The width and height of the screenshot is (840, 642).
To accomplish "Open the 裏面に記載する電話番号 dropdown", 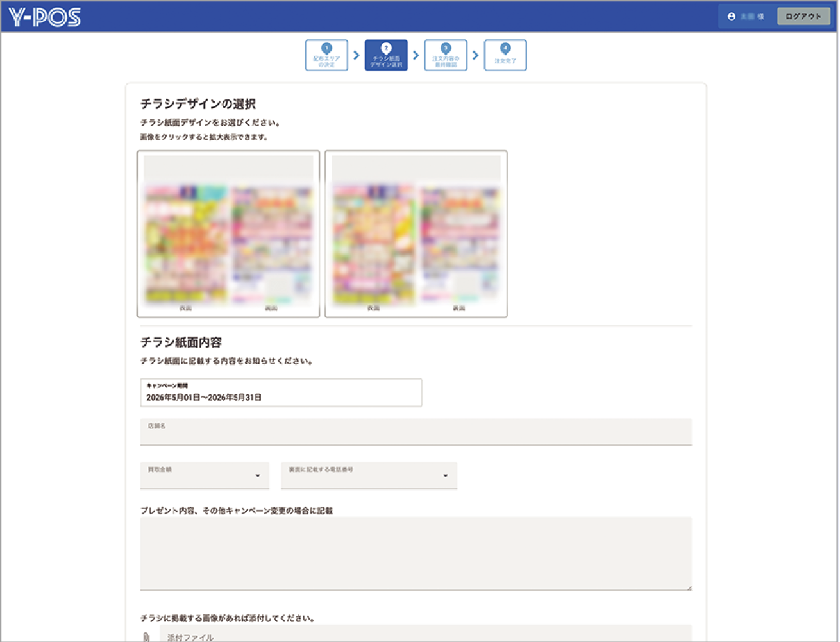I will point(369,475).
